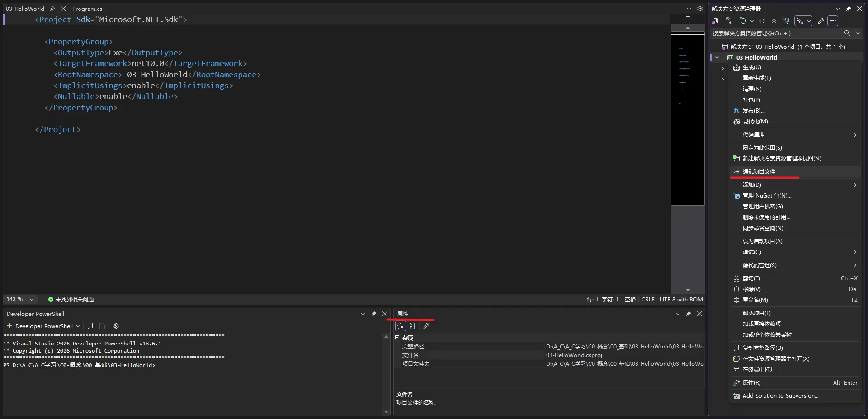The image size is (868, 419).
Task: Click the pending changes filter clock icon
Action: 743,21
